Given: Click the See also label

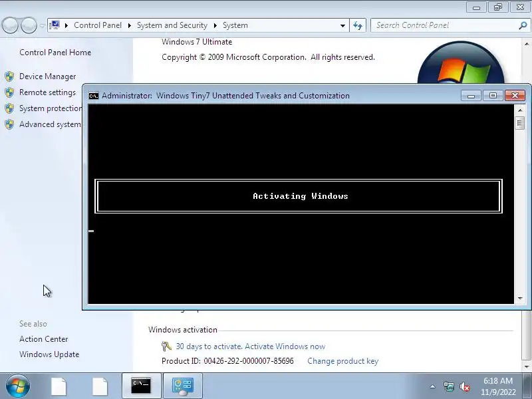Looking at the screenshot, I should 33,324.
